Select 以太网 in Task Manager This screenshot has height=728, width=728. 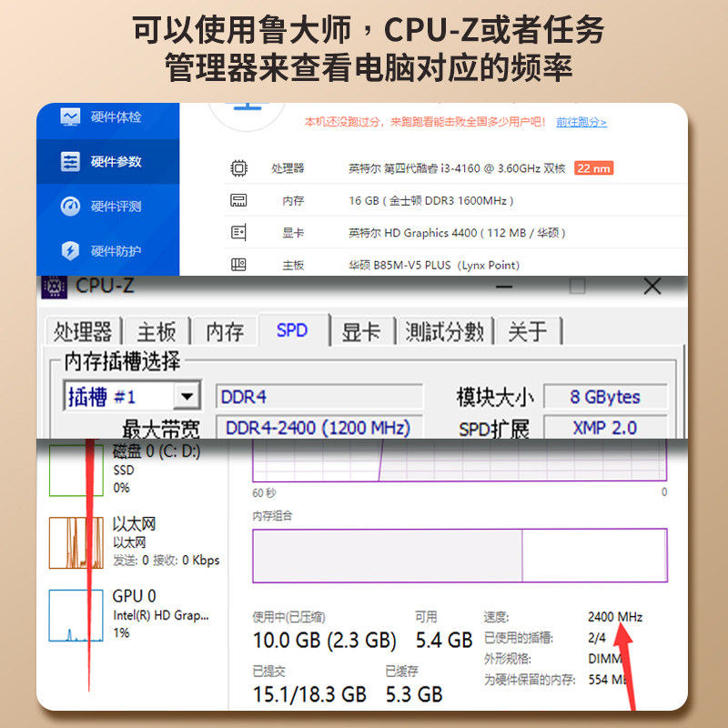coord(134,542)
